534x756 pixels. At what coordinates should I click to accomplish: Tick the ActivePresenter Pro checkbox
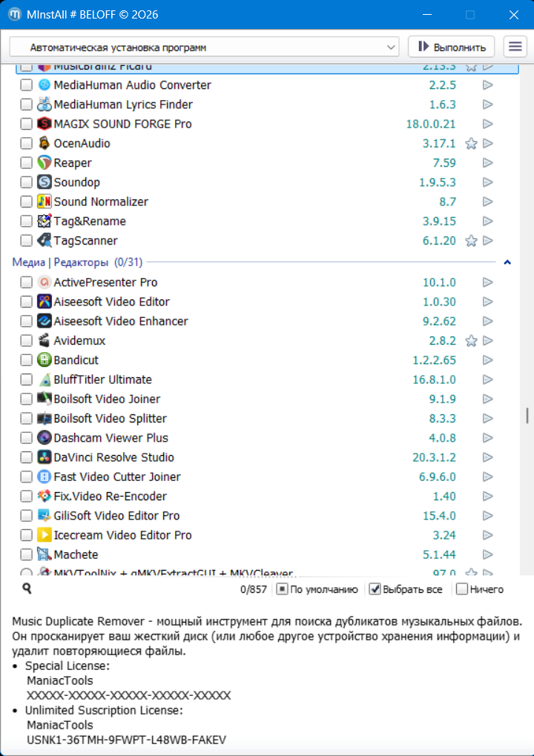tap(26, 282)
